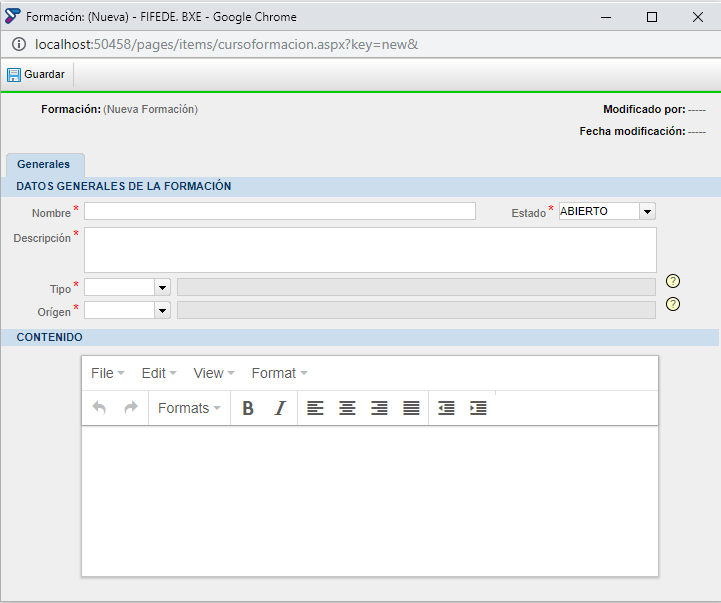Click the Estado ABIERTO value field
This screenshot has width=721, height=603.
[x=599, y=212]
